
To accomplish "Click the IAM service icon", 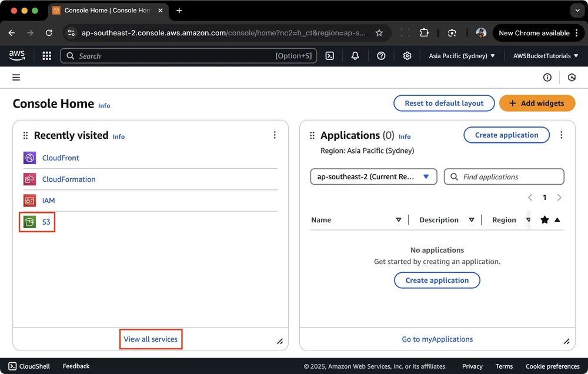I will click(x=29, y=201).
